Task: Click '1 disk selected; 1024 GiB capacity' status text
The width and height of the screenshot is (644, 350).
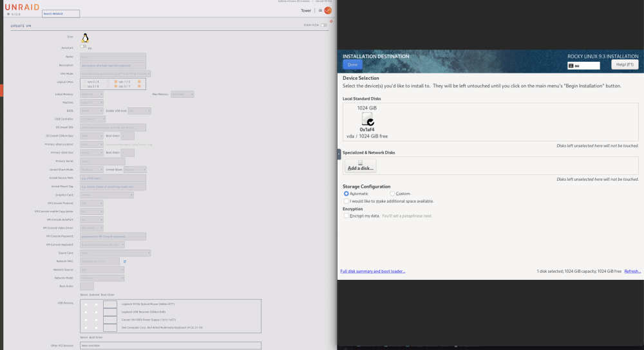Action: [579, 272]
